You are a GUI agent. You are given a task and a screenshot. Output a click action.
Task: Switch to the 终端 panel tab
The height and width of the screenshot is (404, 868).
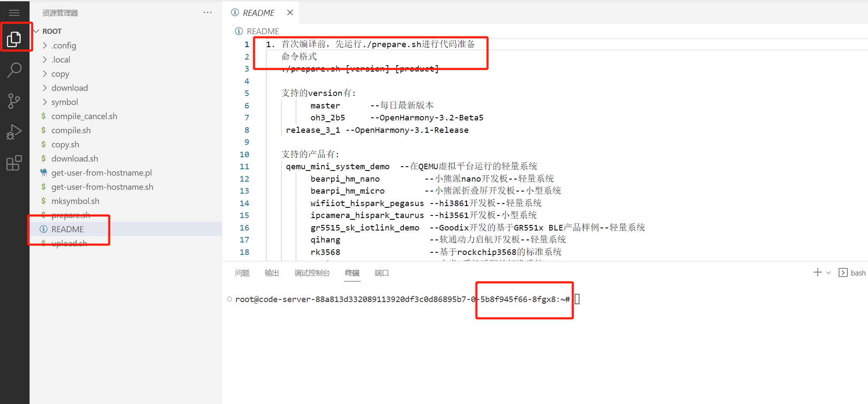[x=352, y=273]
